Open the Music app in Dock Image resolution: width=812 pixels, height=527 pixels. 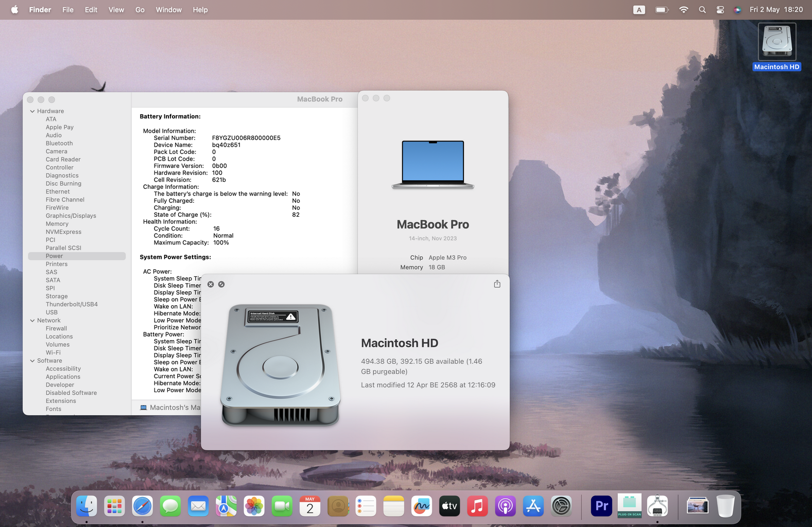(x=477, y=506)
